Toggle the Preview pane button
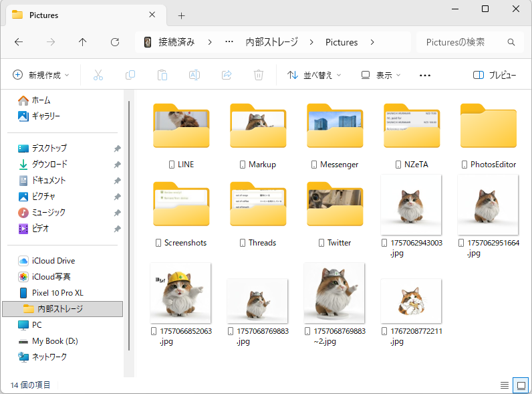532x394 pixels. [495, 75]
